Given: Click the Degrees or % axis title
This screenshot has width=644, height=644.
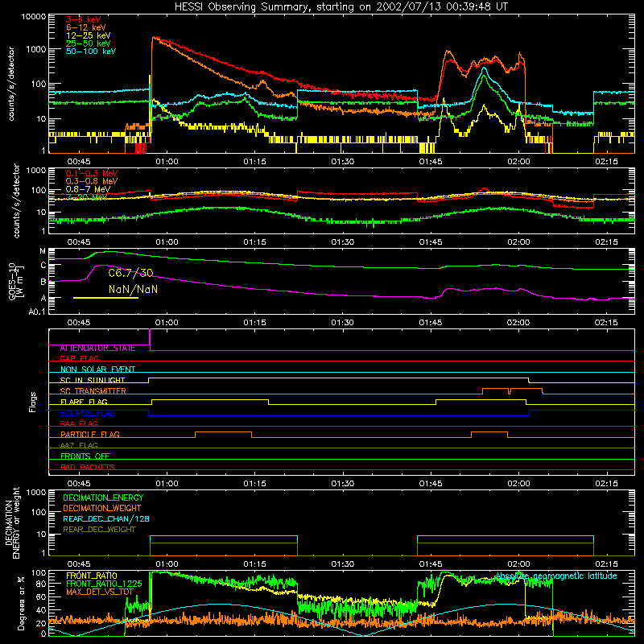Looking at the screenshot, I should (x=21, y=604).
